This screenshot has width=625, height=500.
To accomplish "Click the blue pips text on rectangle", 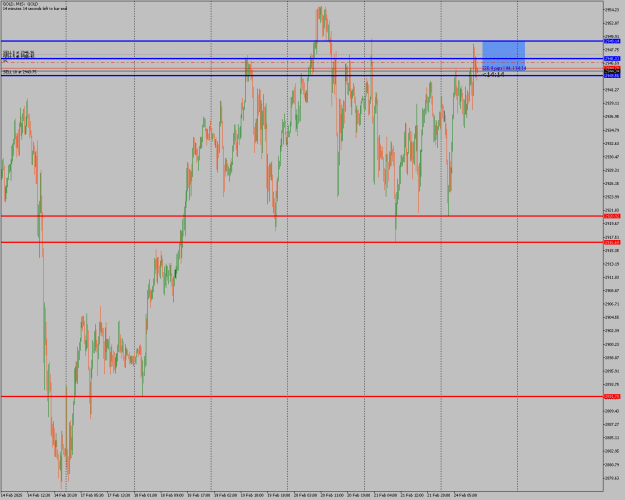I will [x=504, y=68].
